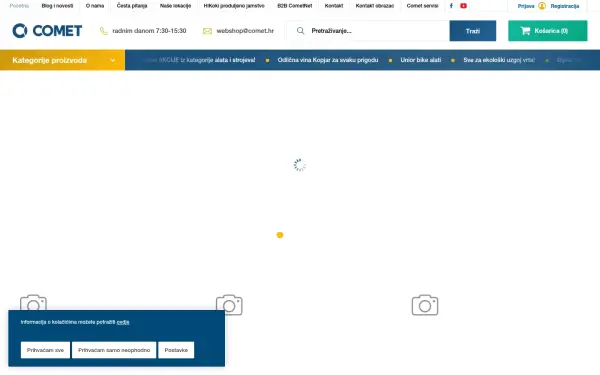Open Naše lokacije page

175,6
